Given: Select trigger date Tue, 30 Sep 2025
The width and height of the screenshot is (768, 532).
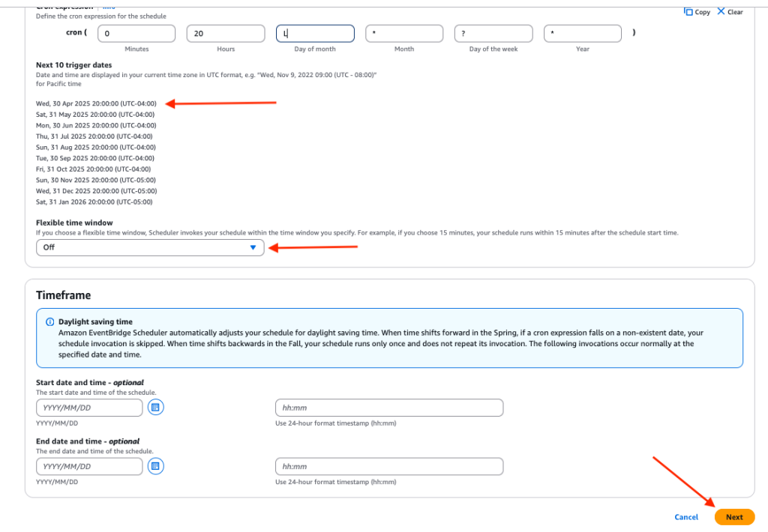Looking at the screenshot, I should (95, 158).
